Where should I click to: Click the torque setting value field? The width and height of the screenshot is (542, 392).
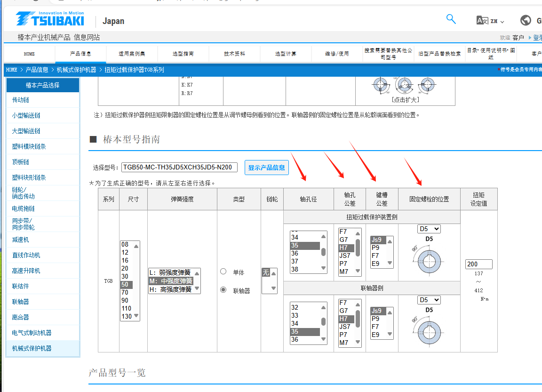[x=479, y=264]
